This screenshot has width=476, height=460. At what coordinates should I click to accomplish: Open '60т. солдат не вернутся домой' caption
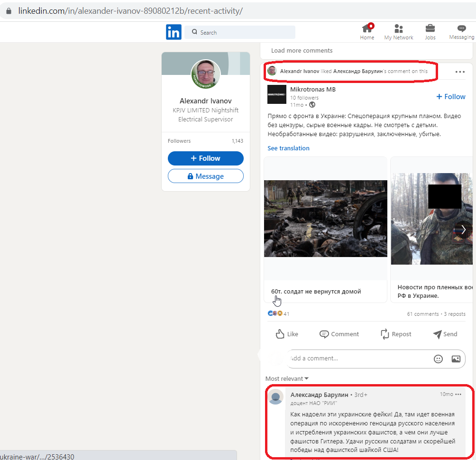(x=316, y=292)
